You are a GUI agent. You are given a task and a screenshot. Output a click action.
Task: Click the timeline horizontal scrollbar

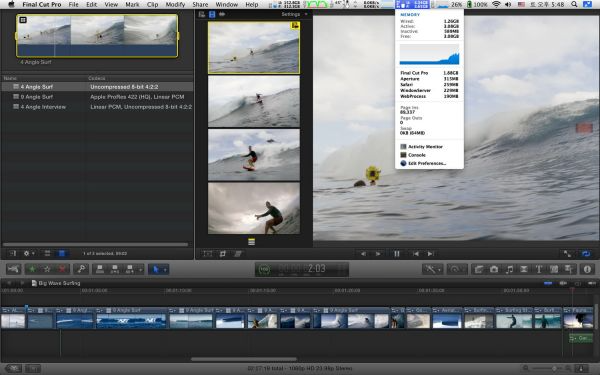tap(244, 359)
